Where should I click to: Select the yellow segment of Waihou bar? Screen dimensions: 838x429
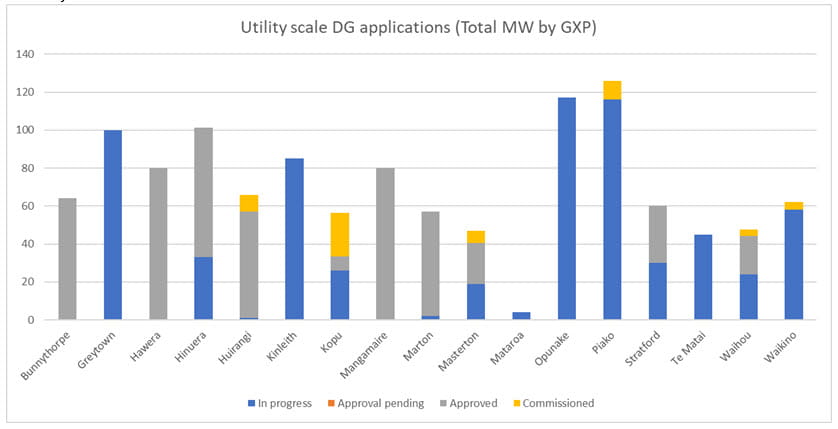click(x=749, y=232)
